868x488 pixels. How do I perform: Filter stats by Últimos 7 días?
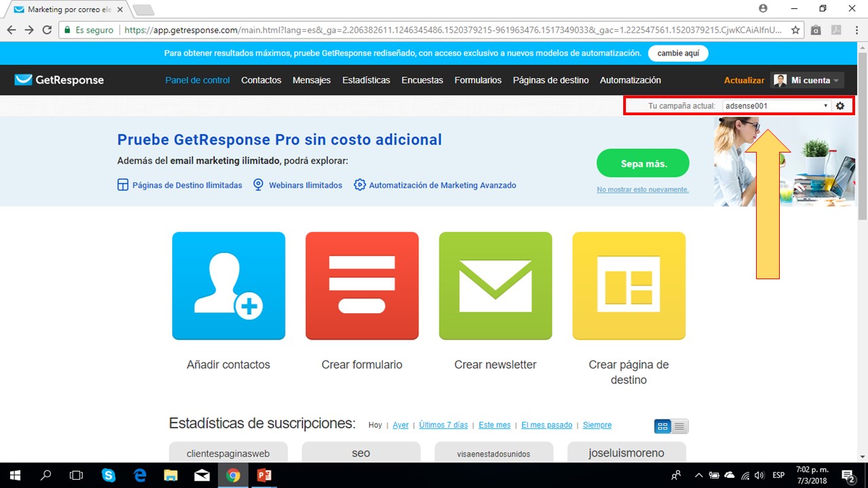click(x=443, y=425)
